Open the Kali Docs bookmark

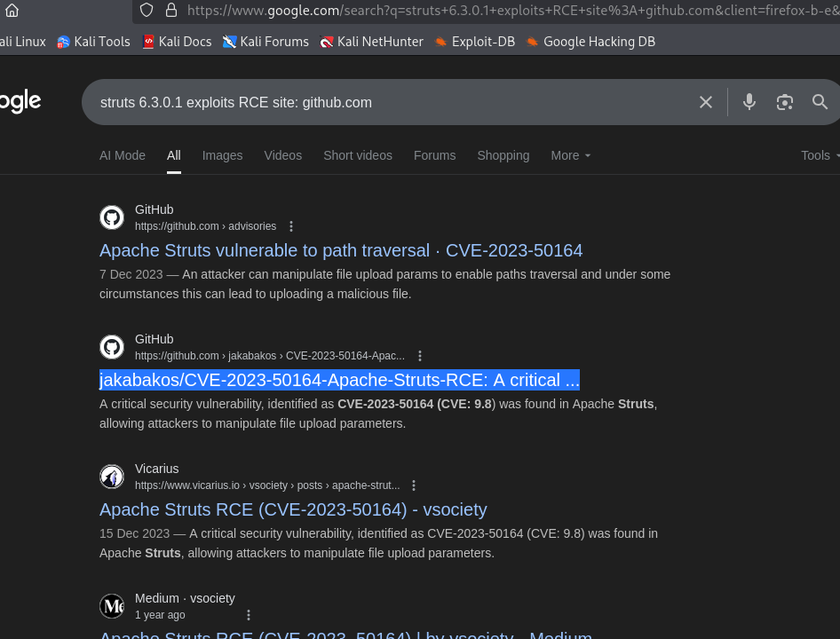point(177,41)
